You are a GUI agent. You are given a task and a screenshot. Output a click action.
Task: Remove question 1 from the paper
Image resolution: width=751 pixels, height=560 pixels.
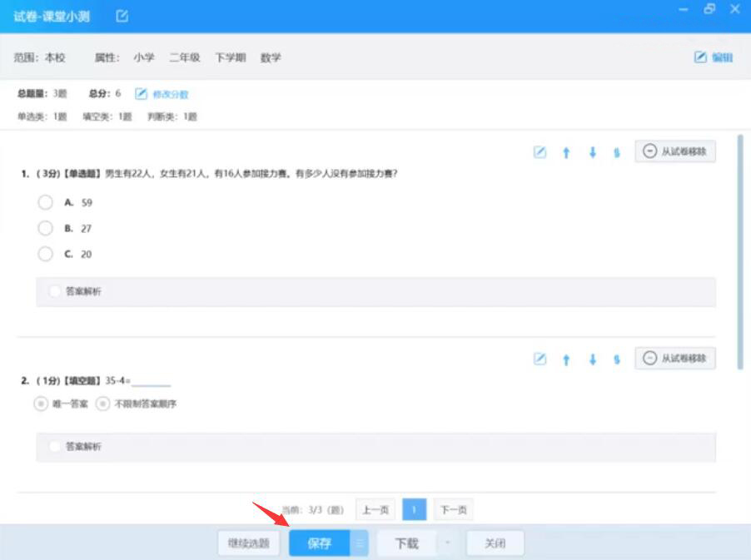(x=675, y=151)
